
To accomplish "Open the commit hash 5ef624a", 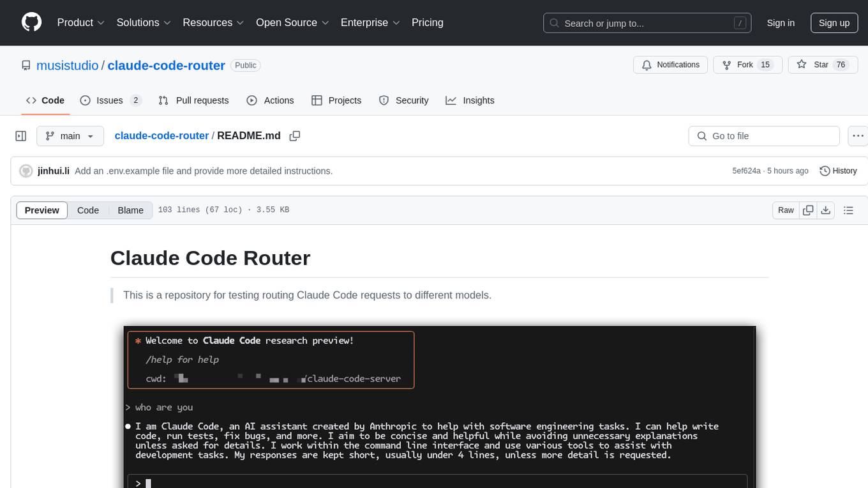I will [746, 171].
